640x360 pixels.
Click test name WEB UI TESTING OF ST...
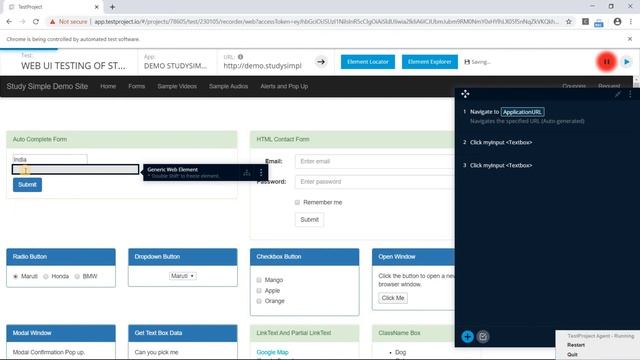tap(73, 66)
